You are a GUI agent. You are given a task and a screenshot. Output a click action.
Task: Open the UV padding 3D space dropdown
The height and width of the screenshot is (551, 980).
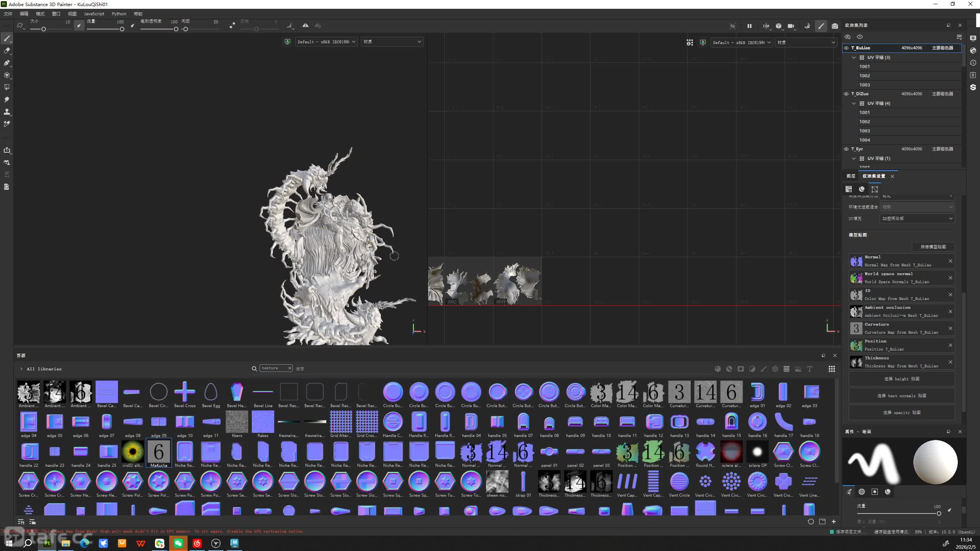tap(917, 218)
